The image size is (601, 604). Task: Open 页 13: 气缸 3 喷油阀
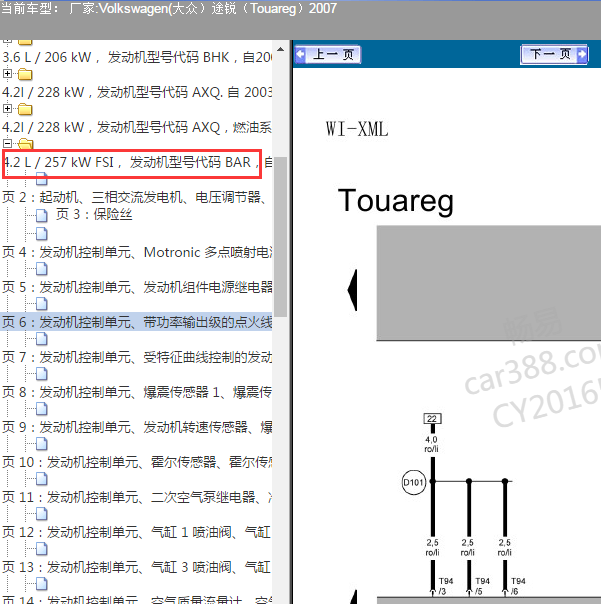[x=137, y=567]
